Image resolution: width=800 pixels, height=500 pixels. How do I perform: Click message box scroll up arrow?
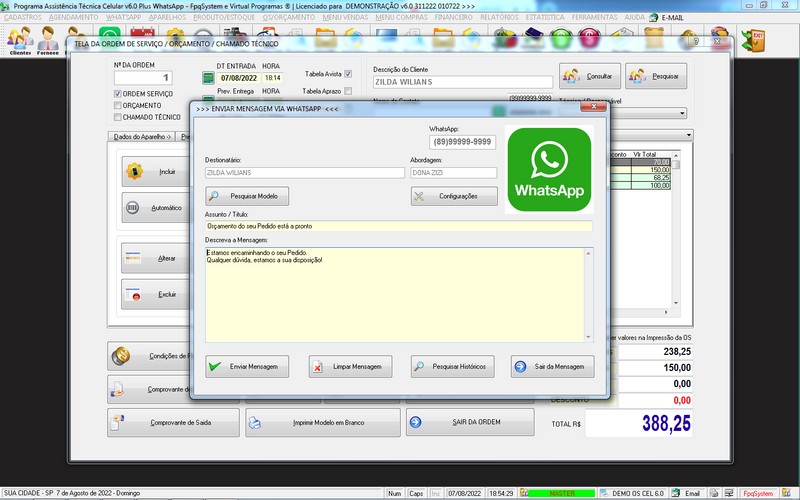(588, 254)
